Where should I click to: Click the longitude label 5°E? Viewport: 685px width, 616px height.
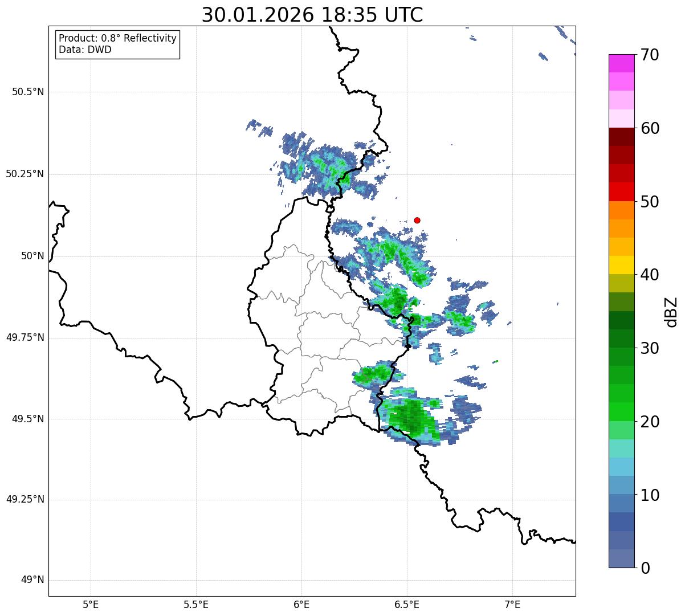pos(91,605)
